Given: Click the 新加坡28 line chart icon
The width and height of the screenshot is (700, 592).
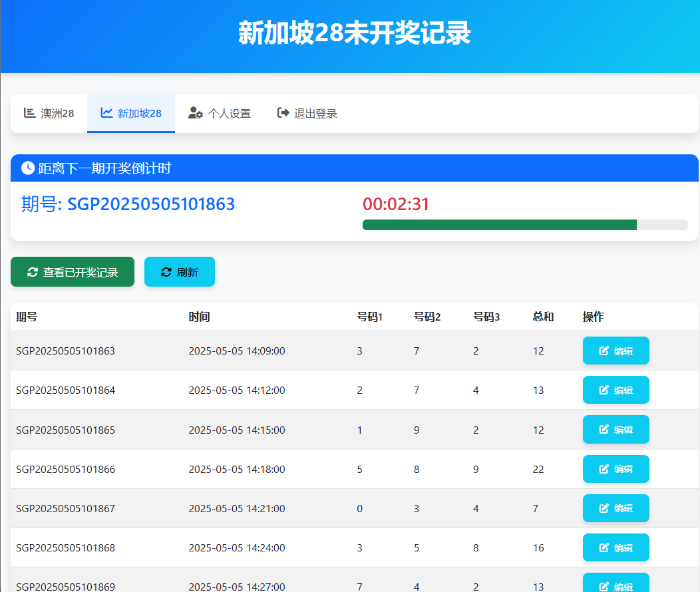Looking at the screenshot, I should [x=106, y=113].
